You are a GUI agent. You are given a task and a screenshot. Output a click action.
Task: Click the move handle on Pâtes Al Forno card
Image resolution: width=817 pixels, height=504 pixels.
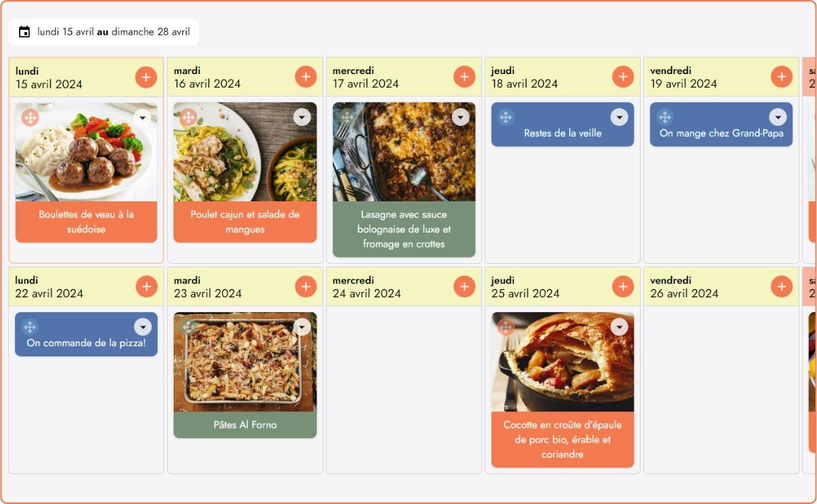click(x=189, y=327)
